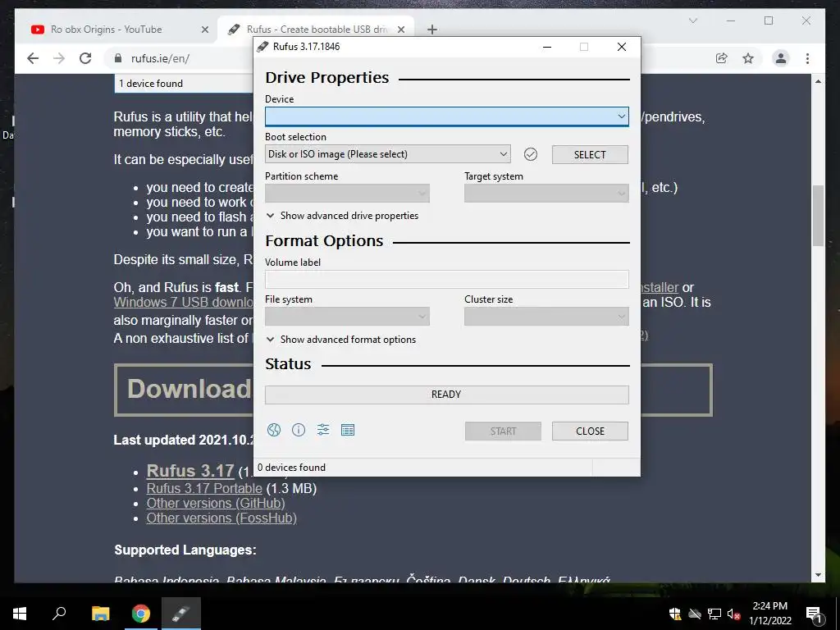This screenshot has width=840, height=630.
Task: Show the Rufus log icon
Action: 348,430
